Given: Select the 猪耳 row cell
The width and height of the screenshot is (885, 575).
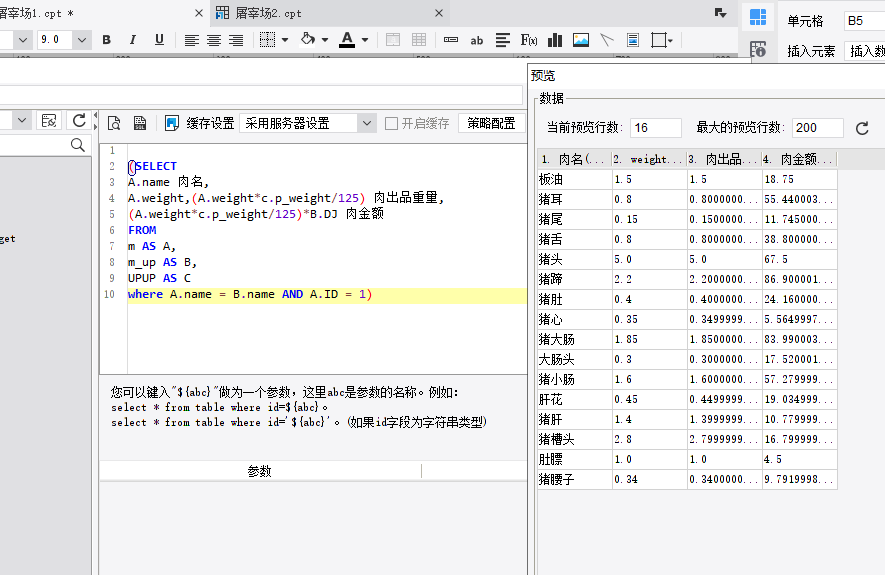Looking at the screenshot, I should click(575, 199).
